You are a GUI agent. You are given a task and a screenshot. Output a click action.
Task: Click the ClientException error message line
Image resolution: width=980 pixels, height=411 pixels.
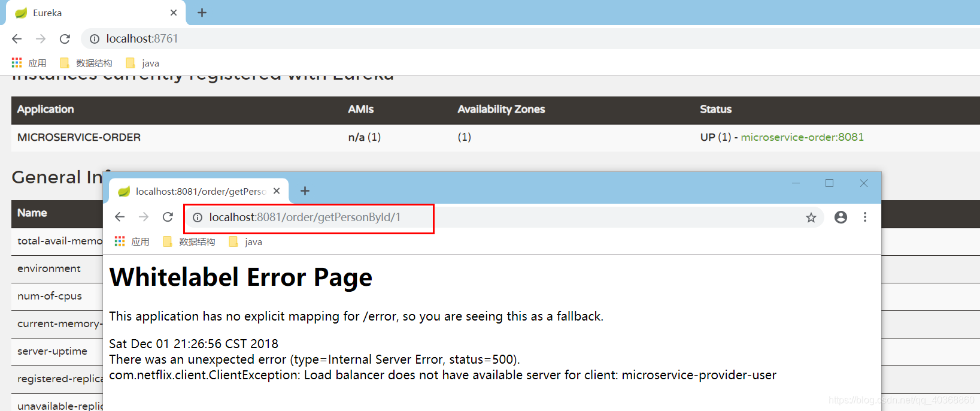(x=442, y=375)
